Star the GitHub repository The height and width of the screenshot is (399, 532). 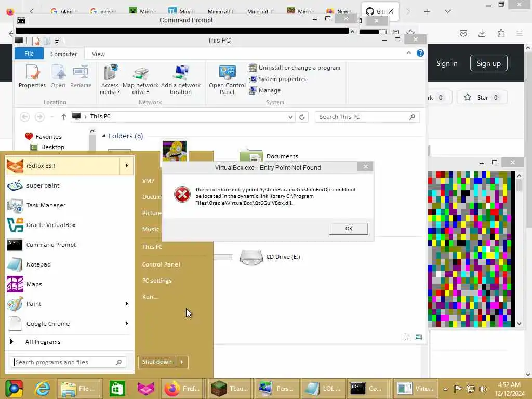coord(482,97)
